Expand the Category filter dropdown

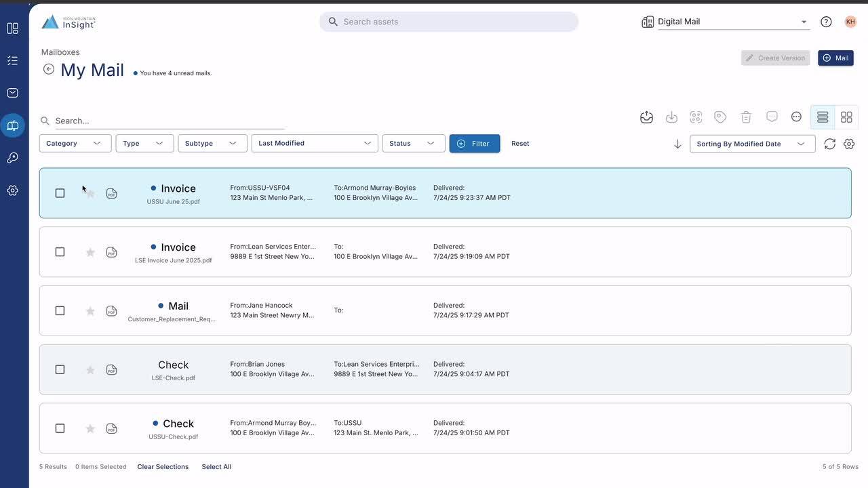75,144
